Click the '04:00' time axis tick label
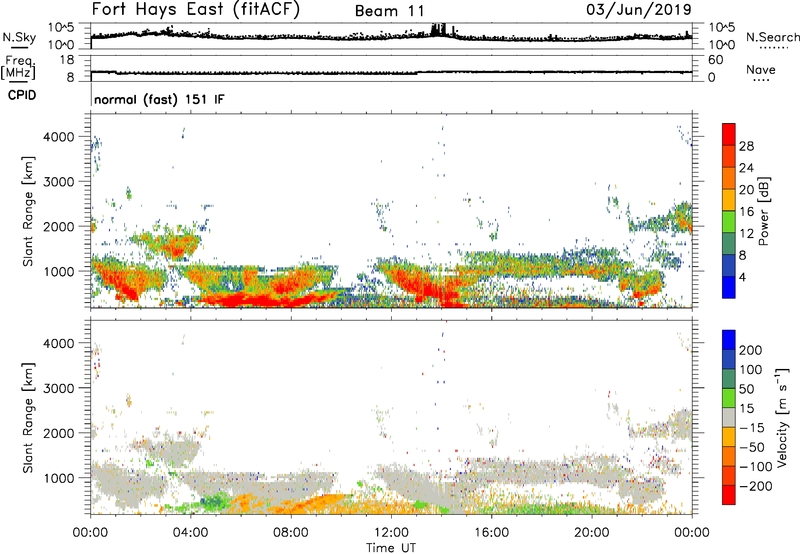 coord(191,533)
